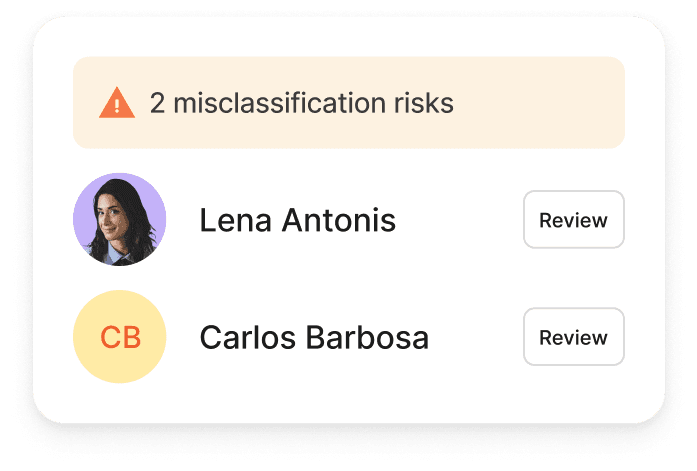Click the word 'risks' in the banner
697x471 pixels.
(x=429, y=103)
